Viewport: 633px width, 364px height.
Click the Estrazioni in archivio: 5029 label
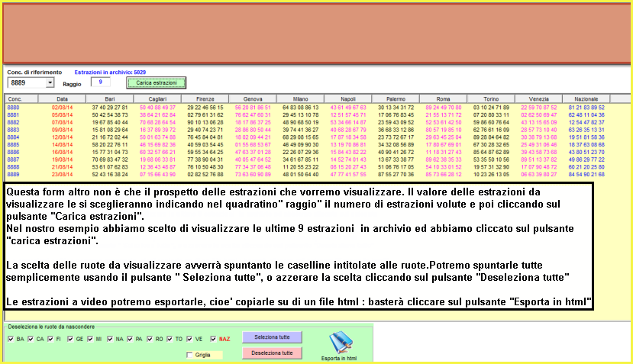click(110, 72)
